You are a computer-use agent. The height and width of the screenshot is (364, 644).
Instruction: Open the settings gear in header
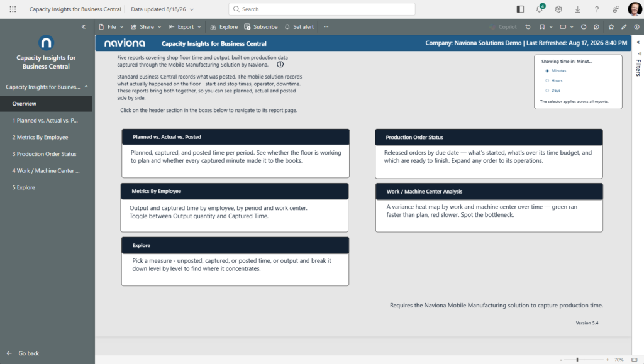[x=558, y=9]
